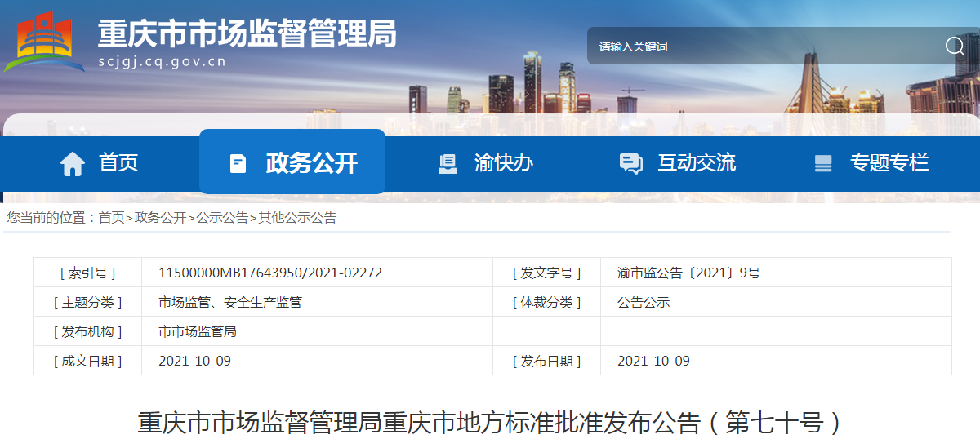The width and height of the screenshot is (980, 448).
Task: Click the document icon beside 政务公开
Action: point(238,163)
